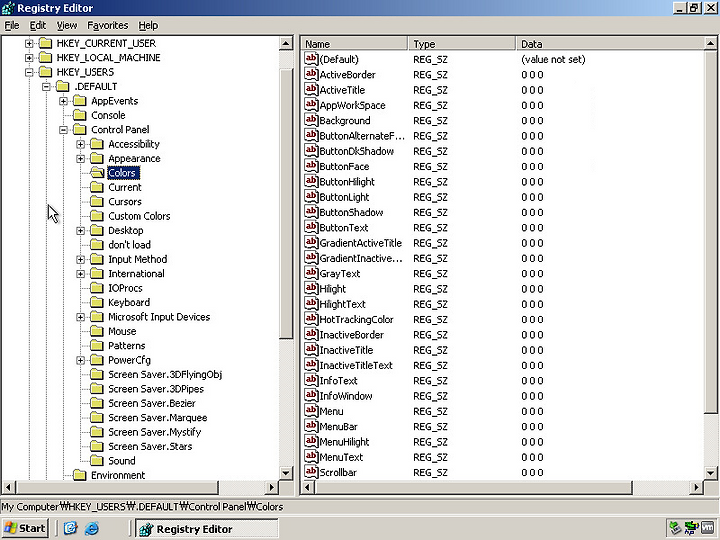Click the ButtonText value icon
Viewport: 720px width, 540px height.
pos(311,227)
